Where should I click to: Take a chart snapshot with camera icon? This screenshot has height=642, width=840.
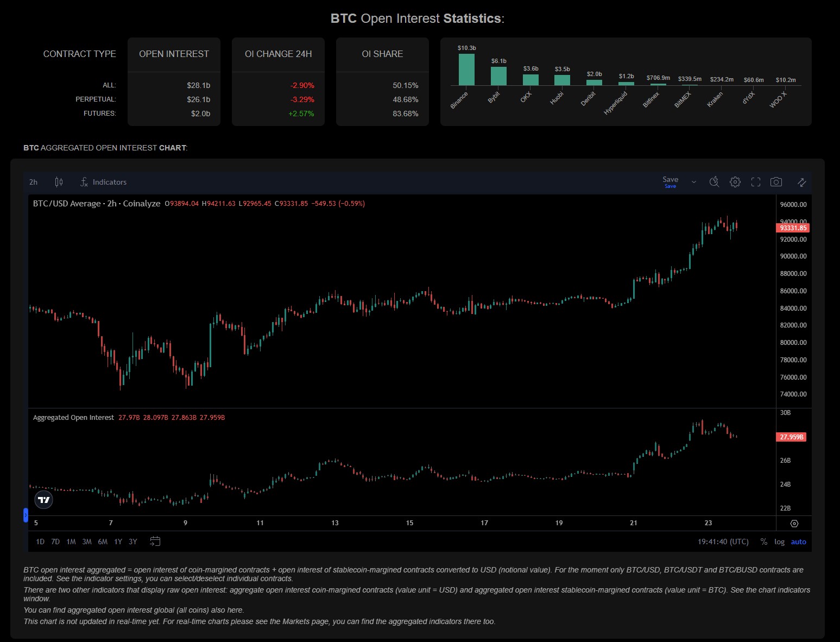coord(776,182)
